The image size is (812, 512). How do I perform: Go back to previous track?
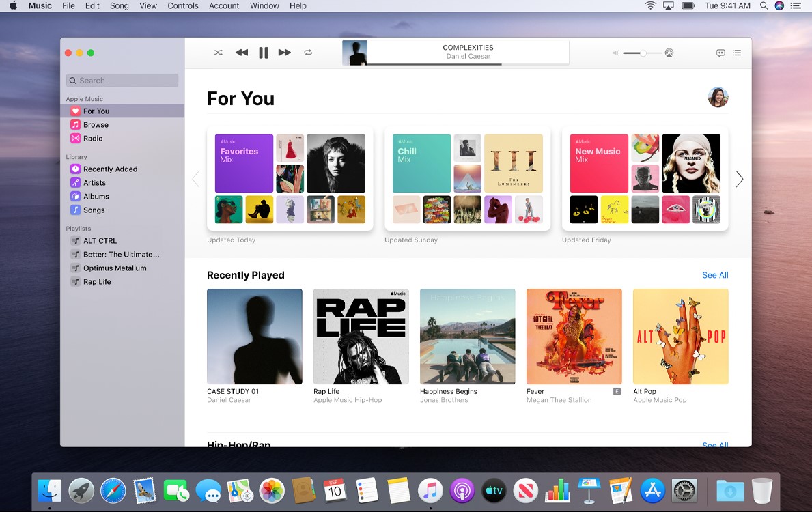point(241,53)
